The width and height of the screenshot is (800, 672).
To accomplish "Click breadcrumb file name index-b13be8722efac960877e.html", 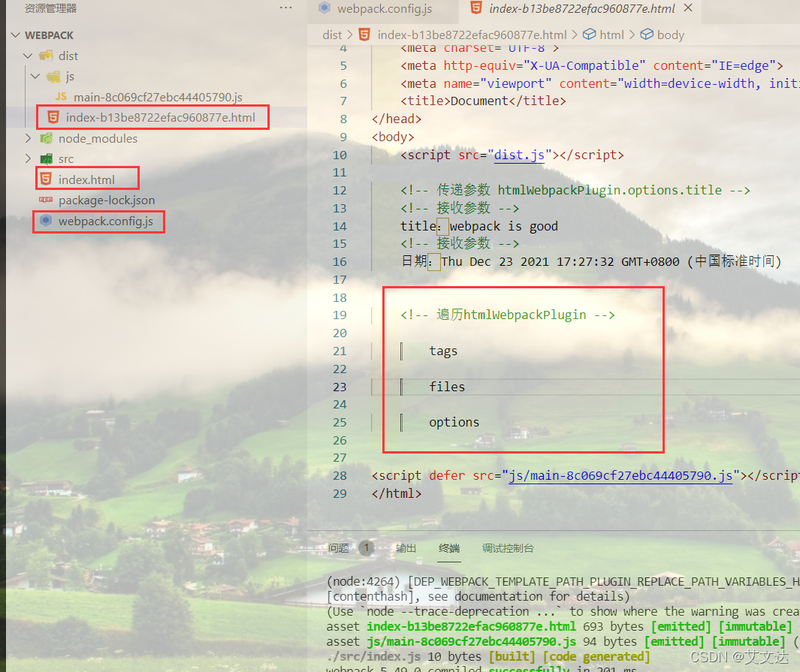I will coord(472,35).
